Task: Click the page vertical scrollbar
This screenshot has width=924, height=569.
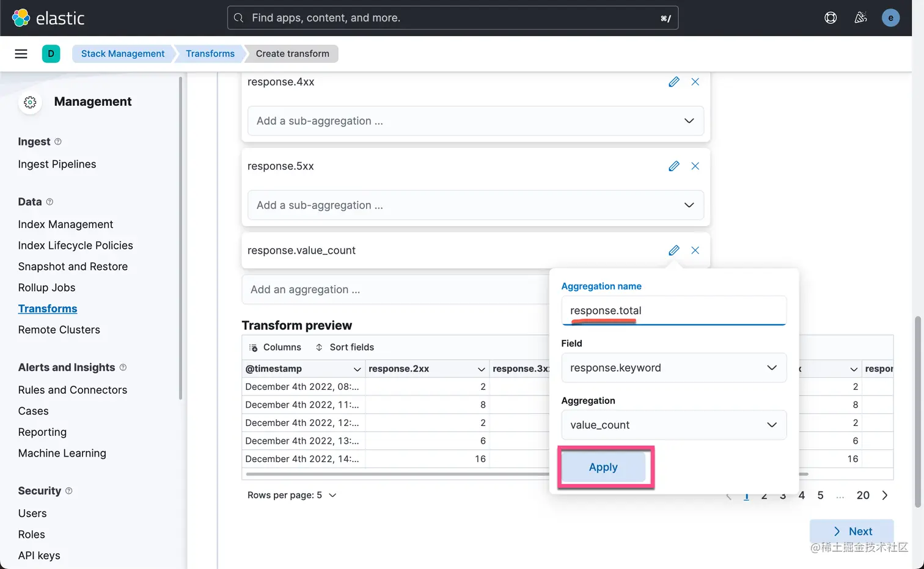Action: click(x=918, y=412)
